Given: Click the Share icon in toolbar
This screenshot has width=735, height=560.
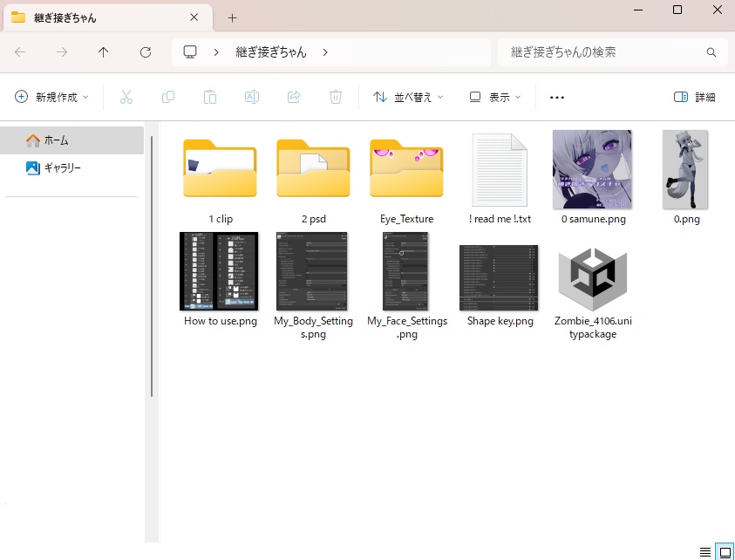Looking at the screenshot, I should pos(294,97).
